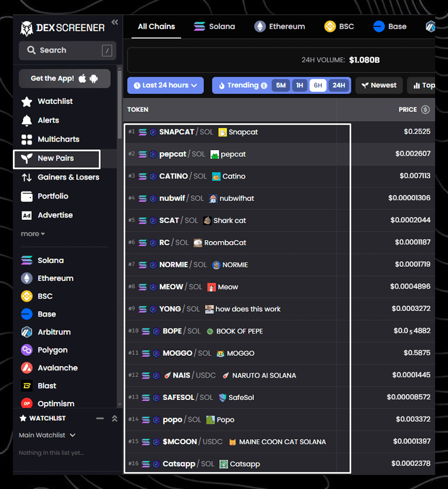Click the sidebar vertical scrollbar
Screen dimensions: 448x489
coord(120,105)
